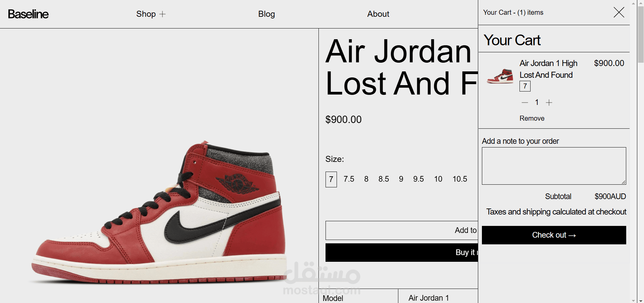
Task: Select size 9 option
Action: (401, 179)
